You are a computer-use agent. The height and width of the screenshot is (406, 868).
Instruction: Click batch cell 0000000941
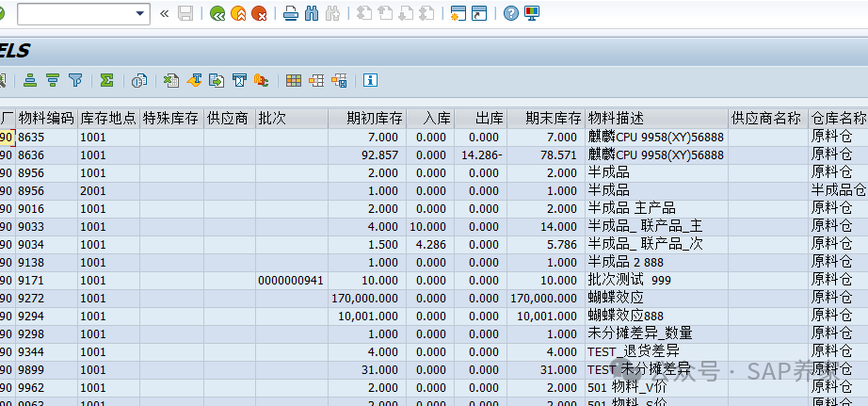[292, 281]
